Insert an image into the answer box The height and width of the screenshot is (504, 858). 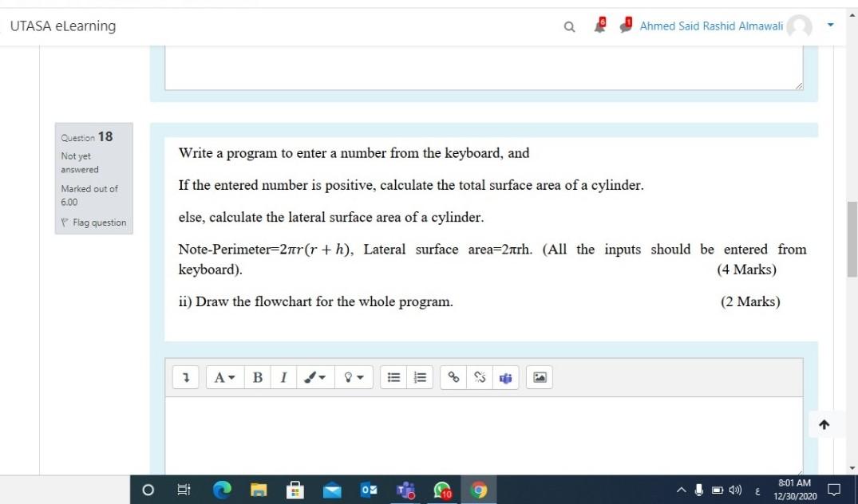[x=539, y=377]
